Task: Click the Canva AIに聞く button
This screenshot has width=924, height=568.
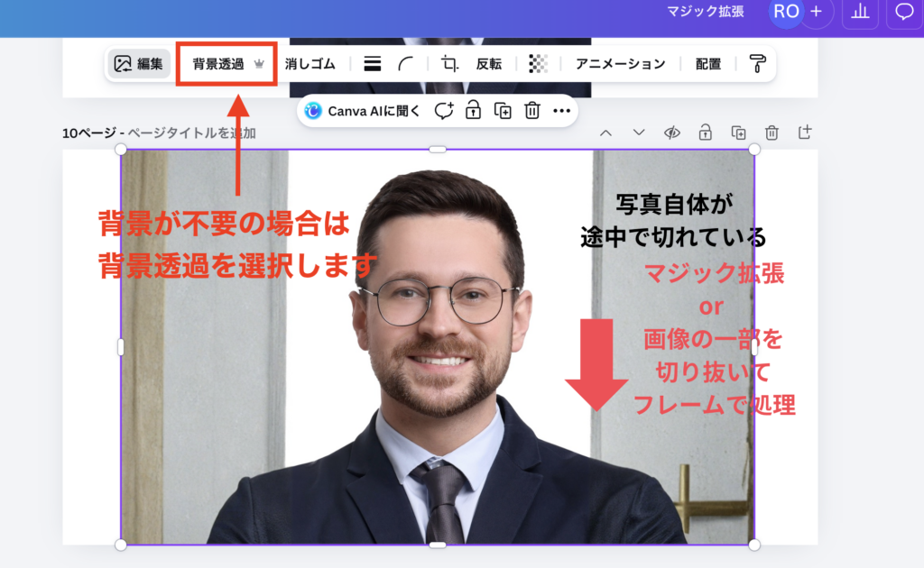Action: [363, 111]
